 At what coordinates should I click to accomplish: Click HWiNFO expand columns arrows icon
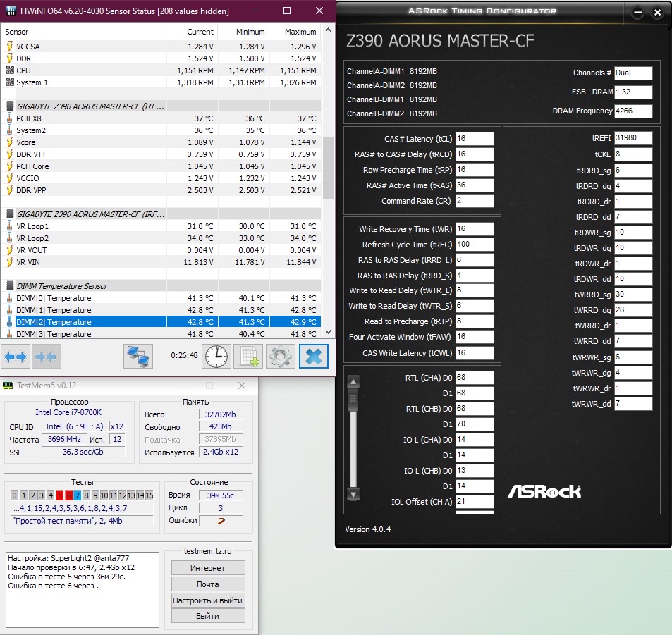[x=16, y=356]
